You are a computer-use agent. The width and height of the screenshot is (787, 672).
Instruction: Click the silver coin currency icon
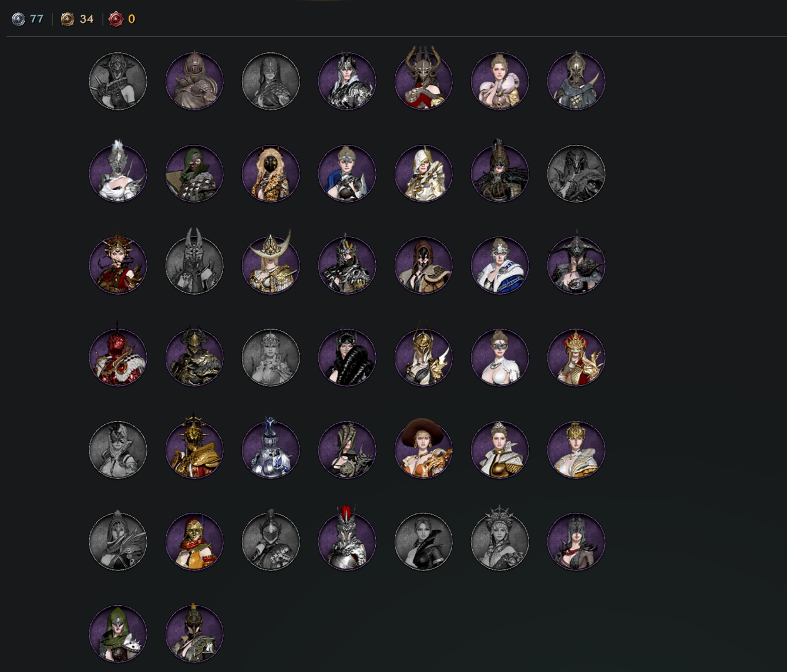(19, 19)
